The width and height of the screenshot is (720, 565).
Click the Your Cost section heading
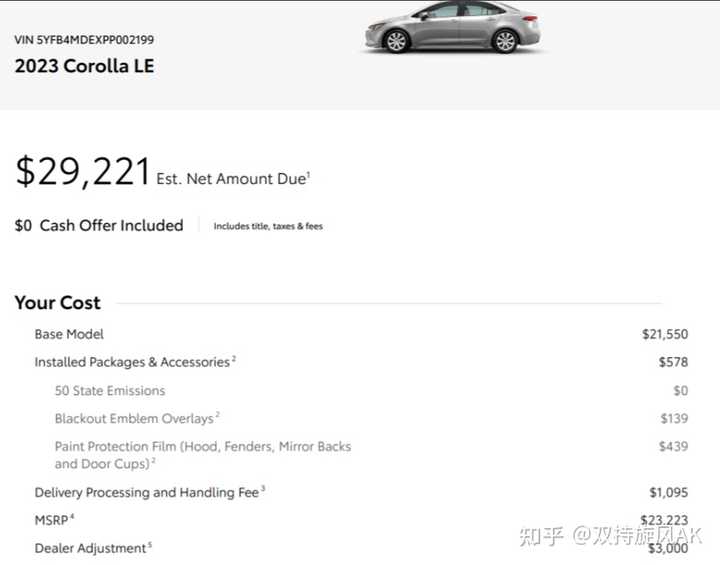[57, 303]
